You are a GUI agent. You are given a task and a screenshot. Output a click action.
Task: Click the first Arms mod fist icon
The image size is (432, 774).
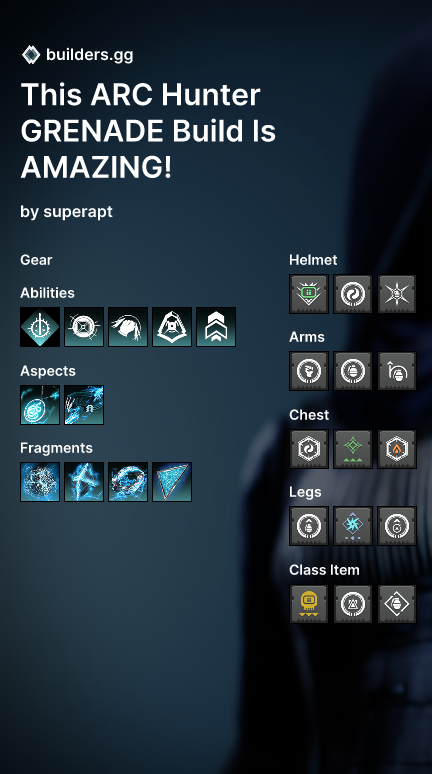click(309, 371)
